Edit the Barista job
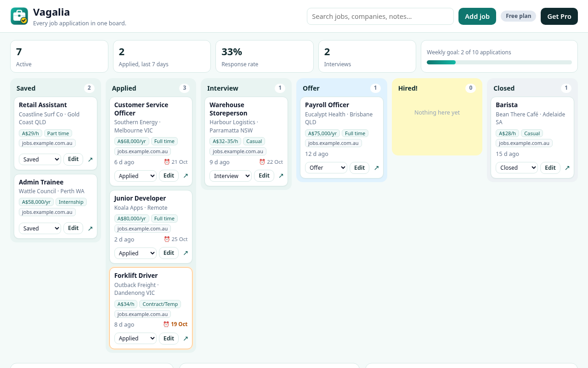Viewport: 588px width, 368px height. coord(550,168)
